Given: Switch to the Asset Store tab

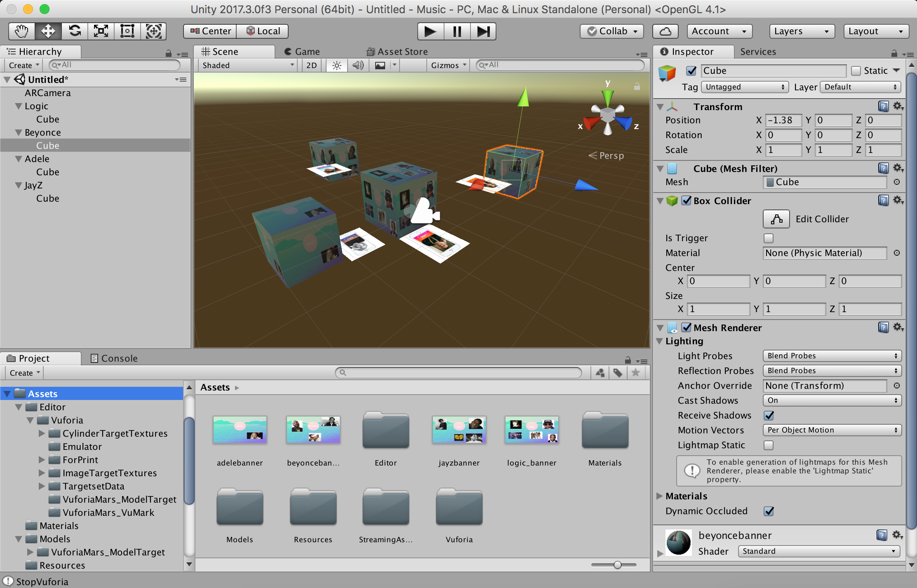Looking at the screenshot, I should click(397, 52).
